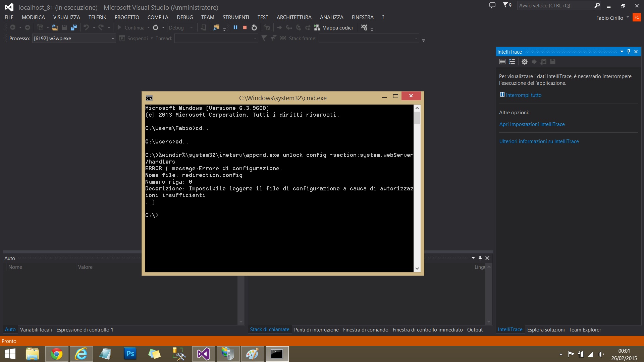Open the feedback speech bubble icon

tap(492, 5)
